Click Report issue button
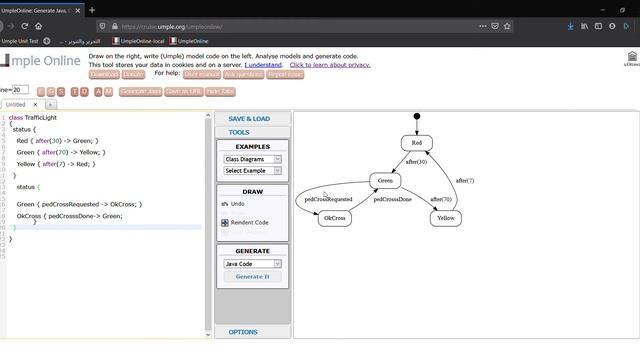 pos(285,74)
